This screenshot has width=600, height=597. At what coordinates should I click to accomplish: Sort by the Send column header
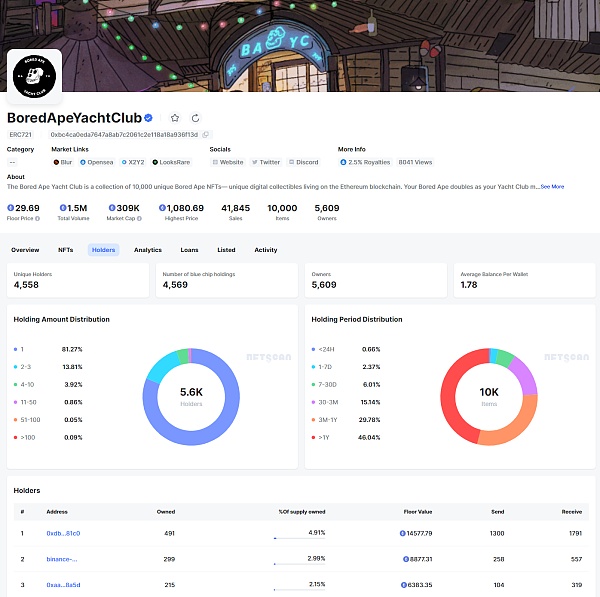(x=497, y=512)
